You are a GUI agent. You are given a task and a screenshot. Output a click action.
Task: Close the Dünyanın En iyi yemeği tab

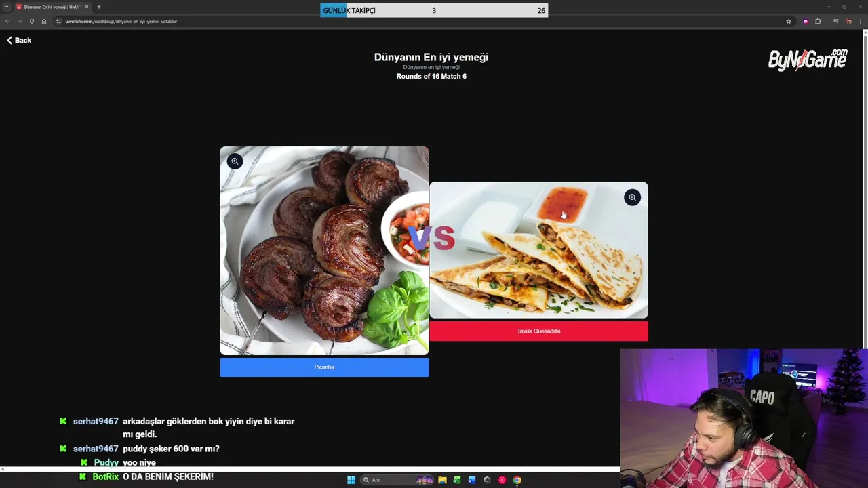point(87,7)
